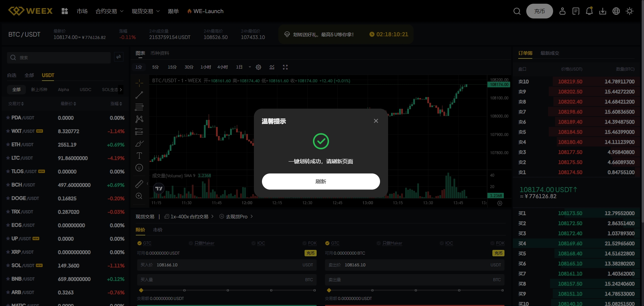
Task: Switch to the 最新成交 tab
Action: pos(549,53)
